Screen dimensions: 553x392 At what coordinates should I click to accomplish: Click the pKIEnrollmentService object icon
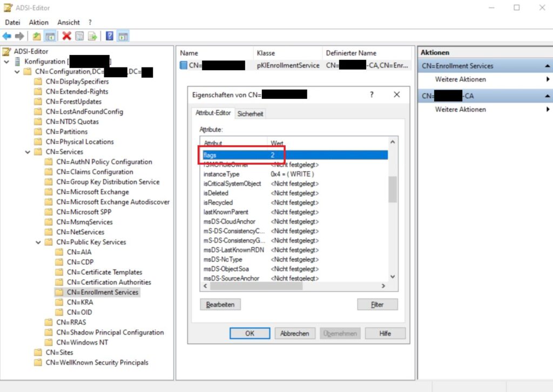pos(183,66)
